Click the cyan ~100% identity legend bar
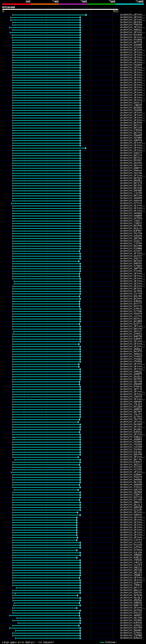Image resolution: width=146 pixels, height=644 pixels. pos(130,4)
